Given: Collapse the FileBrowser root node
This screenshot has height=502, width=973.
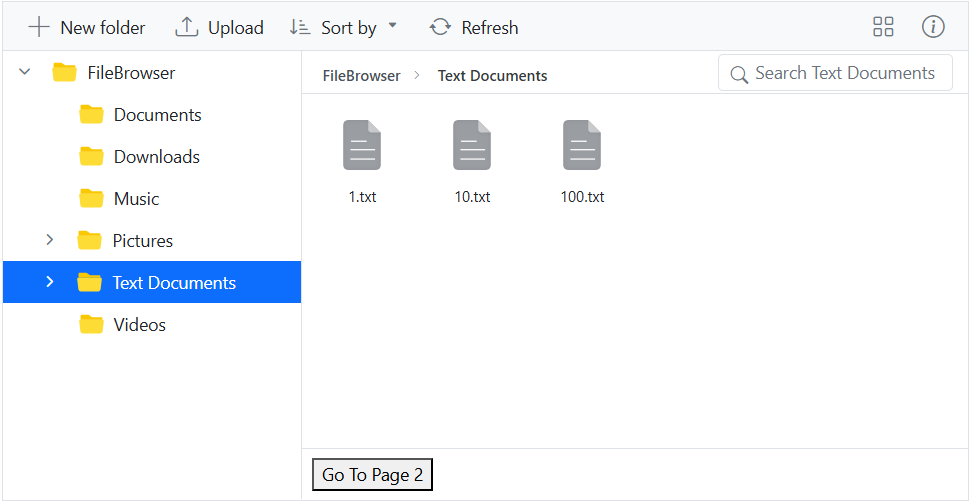Looking at the screenshot, I should coord(25,72).
